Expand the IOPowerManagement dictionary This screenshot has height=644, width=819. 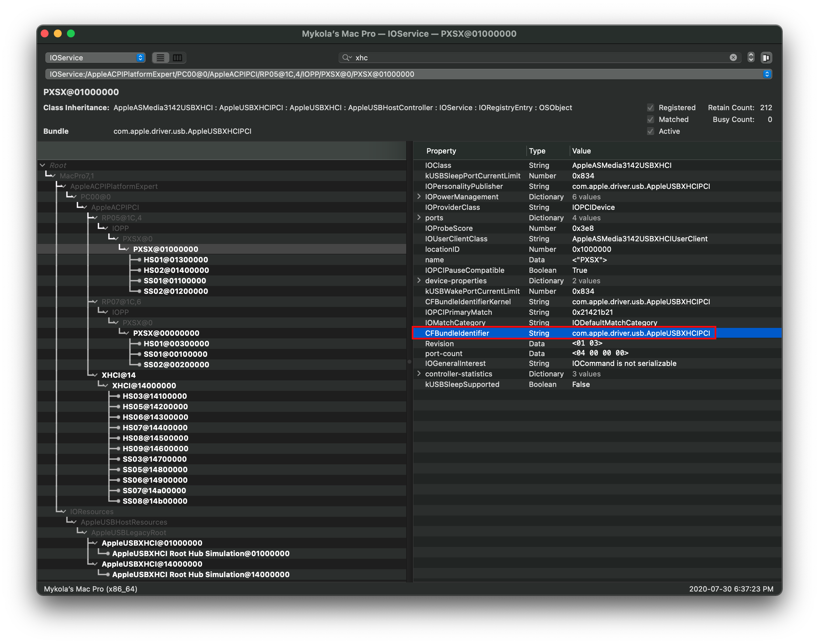point(419,196)
